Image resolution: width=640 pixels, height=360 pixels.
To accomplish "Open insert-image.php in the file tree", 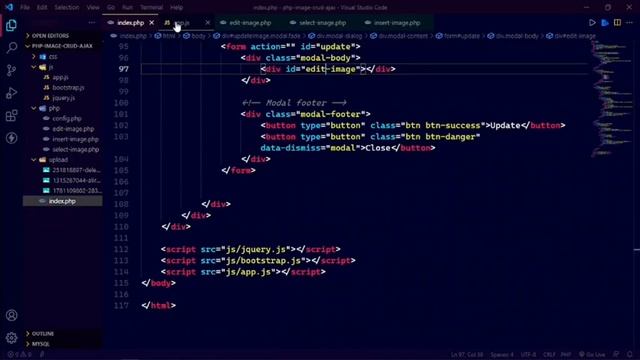I will click(x=62, y=139).
